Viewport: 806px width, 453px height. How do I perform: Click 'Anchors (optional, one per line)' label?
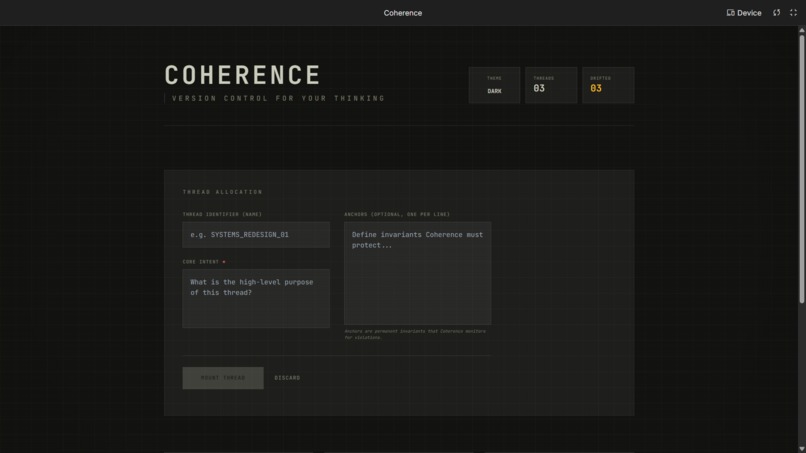pyautogui.click(x=397, y=214)
